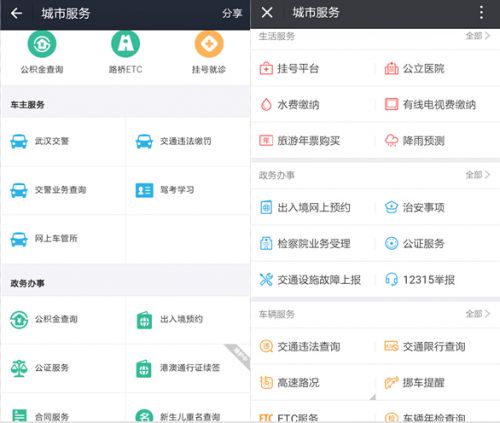Open the 12315举报 headset icon
Image resolution: width=500 pixels, height=423 pixels.
(x=391, y=280)
